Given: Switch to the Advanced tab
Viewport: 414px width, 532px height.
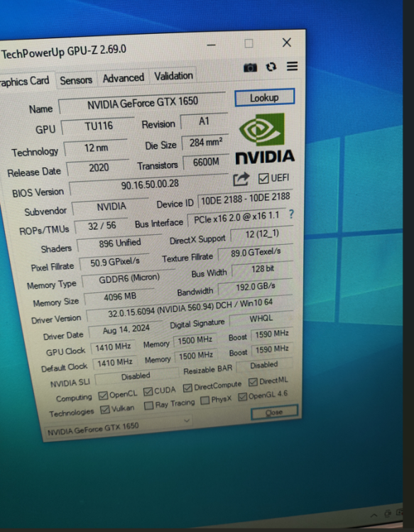Looking at the screenshot, I should coord(124,78).
